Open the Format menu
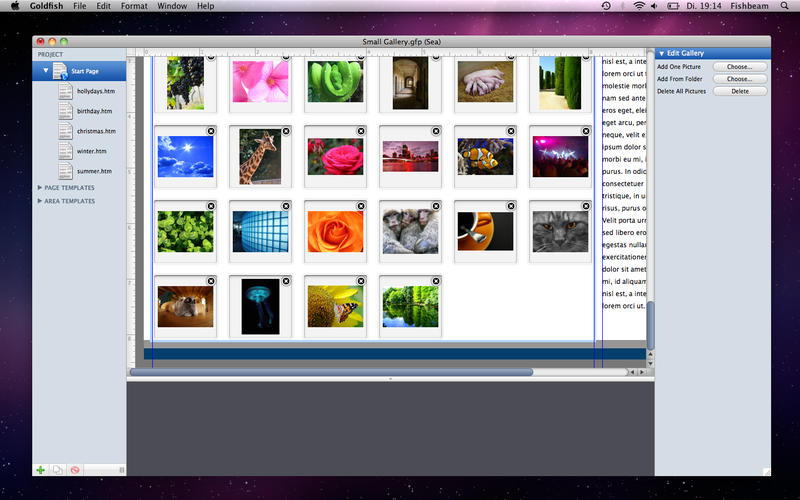Image resolution: width=800 pixels, height=500 pixels. (x=133, y=6)
